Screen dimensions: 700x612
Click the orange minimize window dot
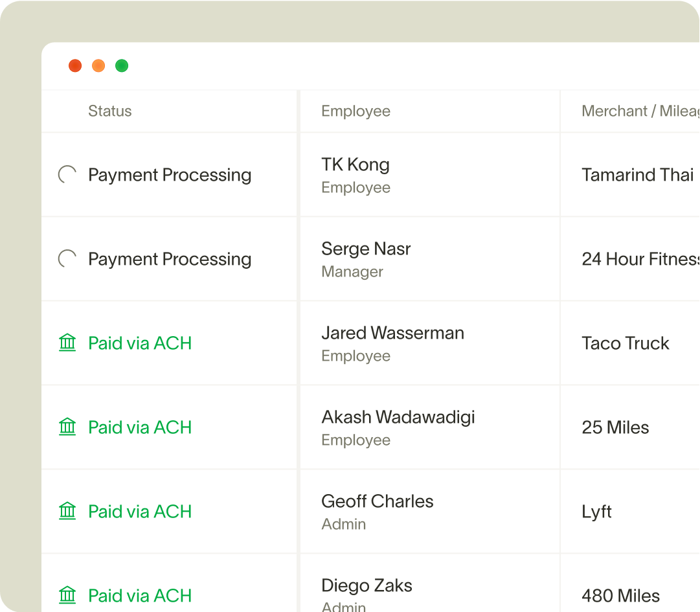coord(98,65)
